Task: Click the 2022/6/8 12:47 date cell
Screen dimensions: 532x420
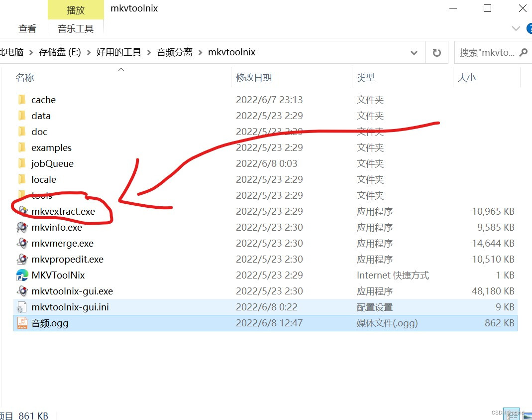Action: [269, 323]
